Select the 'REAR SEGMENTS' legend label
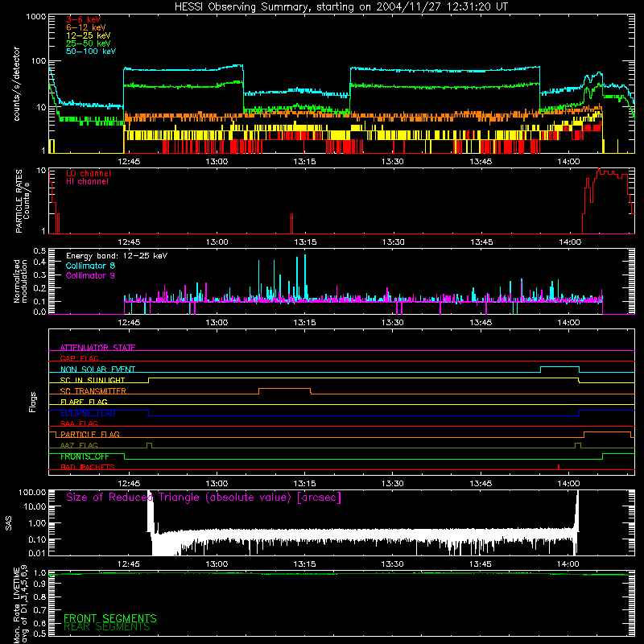Screen dimensions: 644x644 (x=107, y=627)
